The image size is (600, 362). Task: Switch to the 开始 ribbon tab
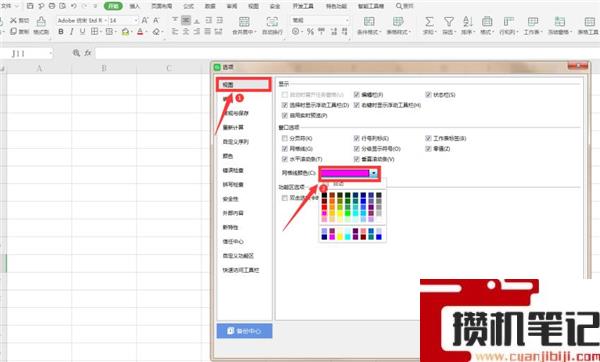pyautogui.click(x=113, y=6)
